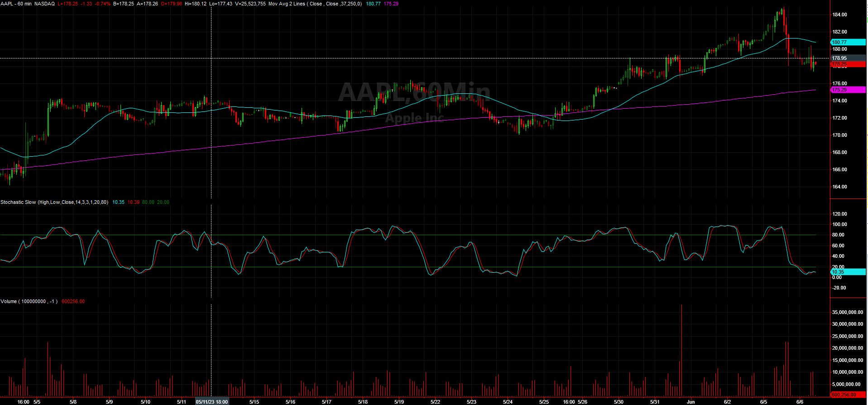Click the 5/9 date on the time axis
Viewport: 868px width, 405px height.
(x=109, y=402)
